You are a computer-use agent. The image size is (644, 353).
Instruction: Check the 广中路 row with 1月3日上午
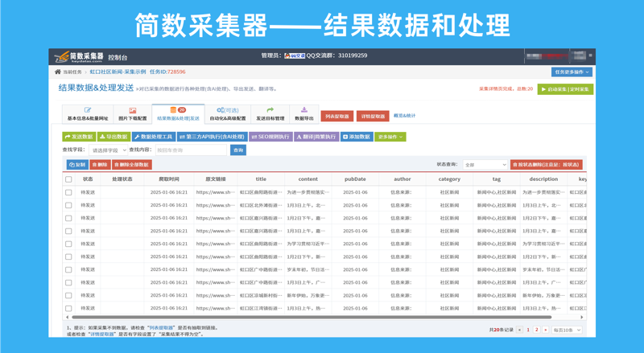pos(68,282)
